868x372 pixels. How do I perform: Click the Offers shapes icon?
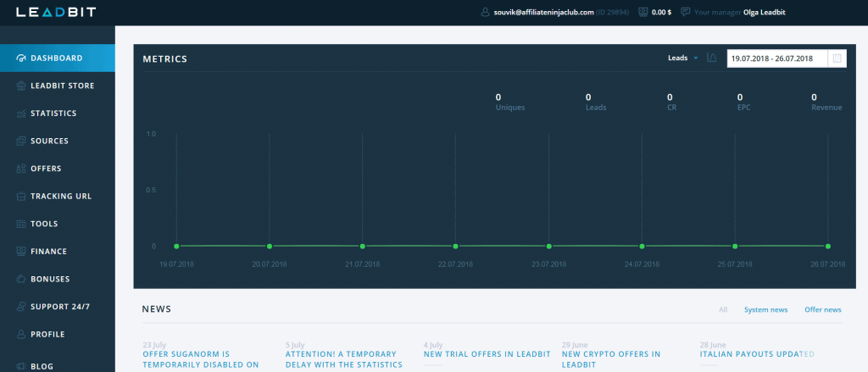pyautogui.click(x=21, y=169)
